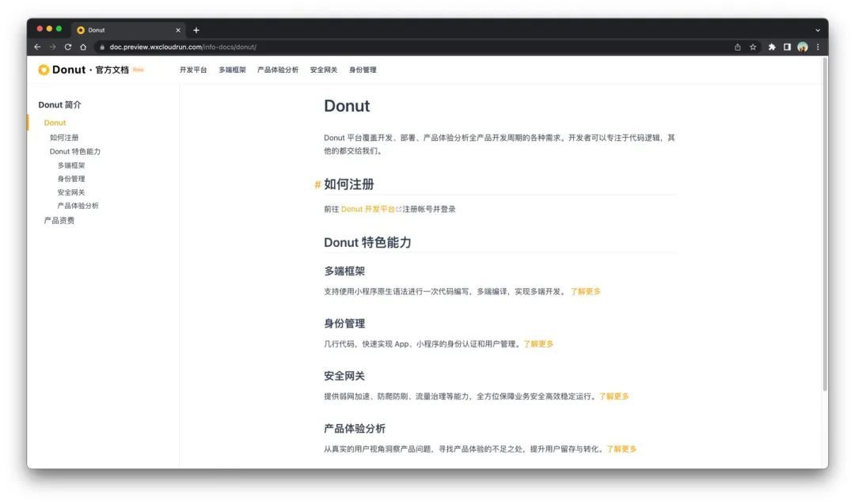Open the 多端框架 nav item
The height and width of the screenshot is (504, 855).
click(232, 70)
